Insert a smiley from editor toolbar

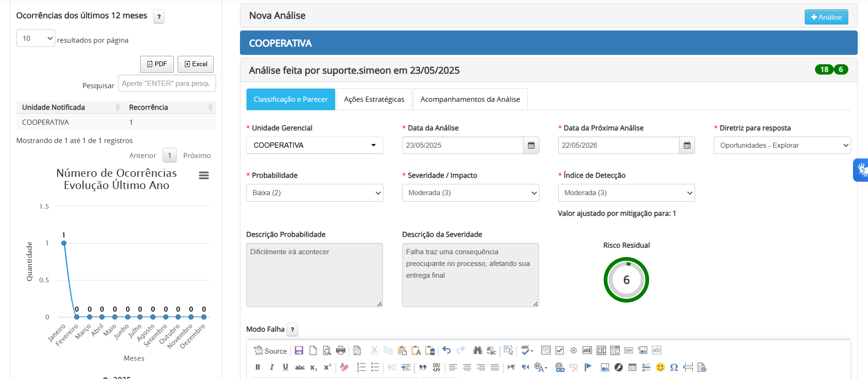[x=660, y=367]
